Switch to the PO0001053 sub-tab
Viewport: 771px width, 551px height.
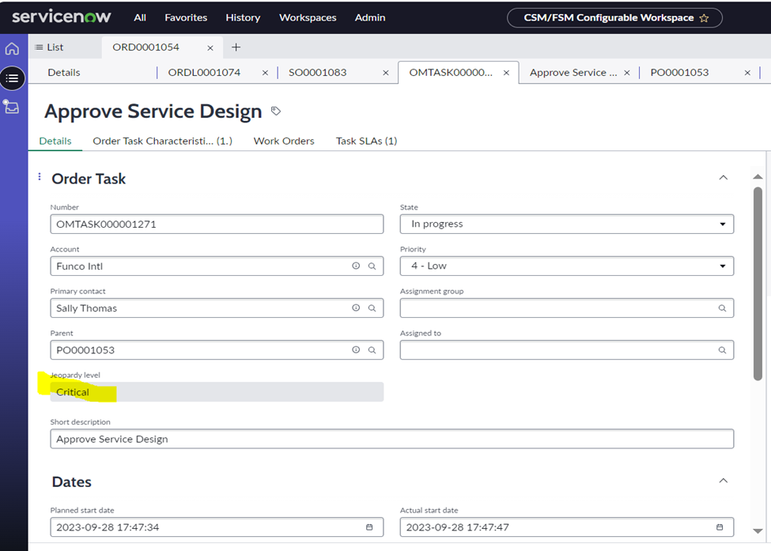(x=680, y=72)
